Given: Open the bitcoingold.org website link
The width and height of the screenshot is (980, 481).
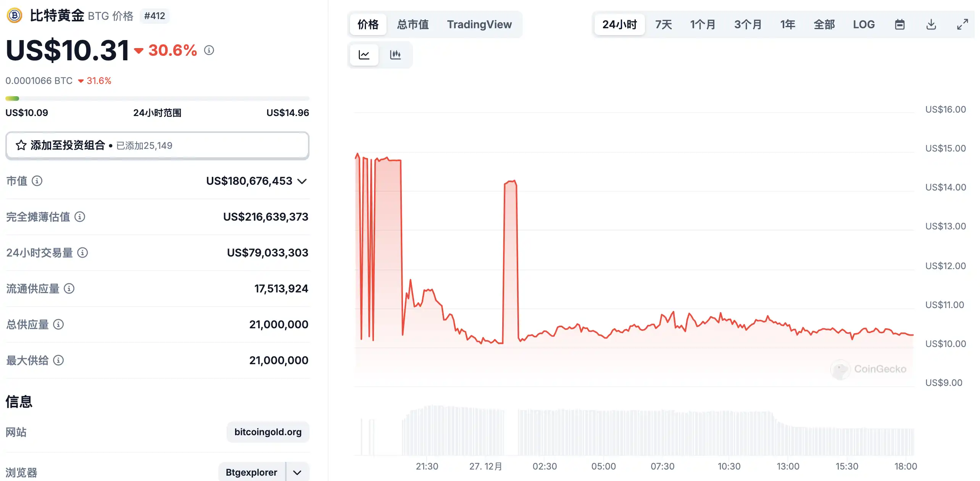Looking at the screenshot, I should (268, 432).
